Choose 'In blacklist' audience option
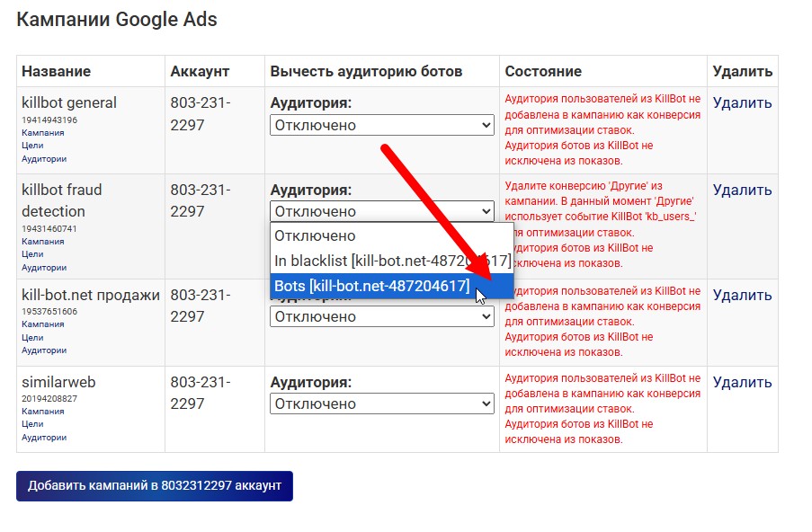Screen dimensions: 812x532 tap(391, 261)
